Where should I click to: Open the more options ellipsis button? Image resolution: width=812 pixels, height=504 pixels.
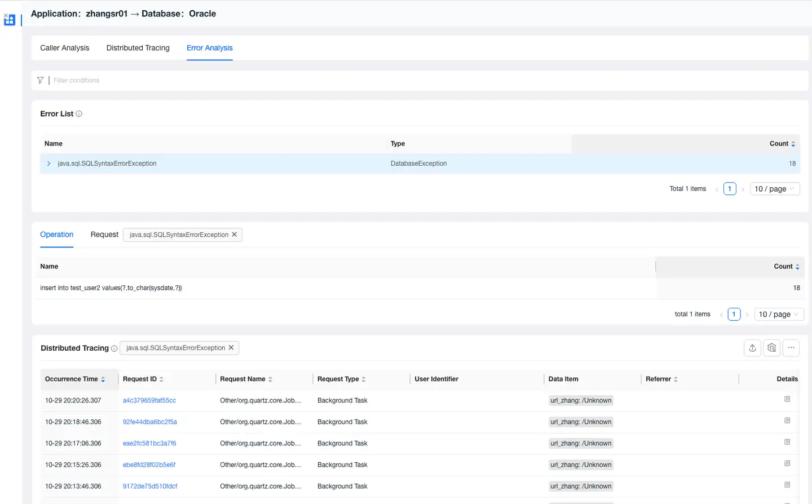pyautogui.click(x=791, y=348)
